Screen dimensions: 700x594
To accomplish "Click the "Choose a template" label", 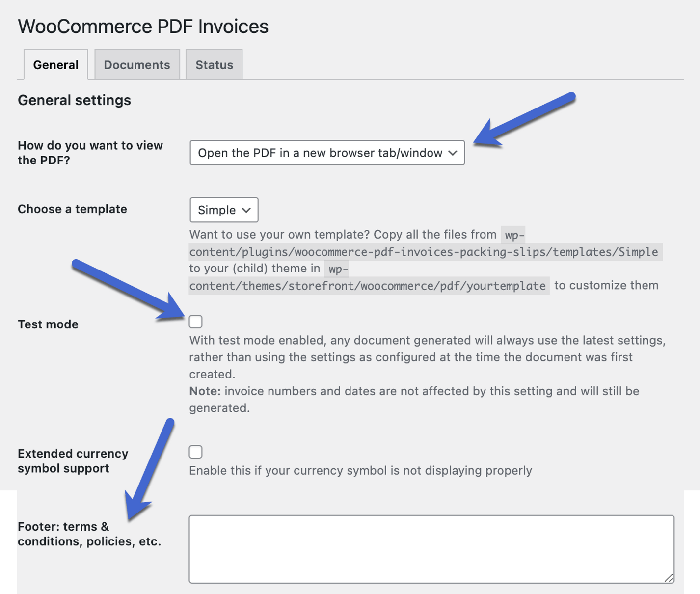I will 72,209.
